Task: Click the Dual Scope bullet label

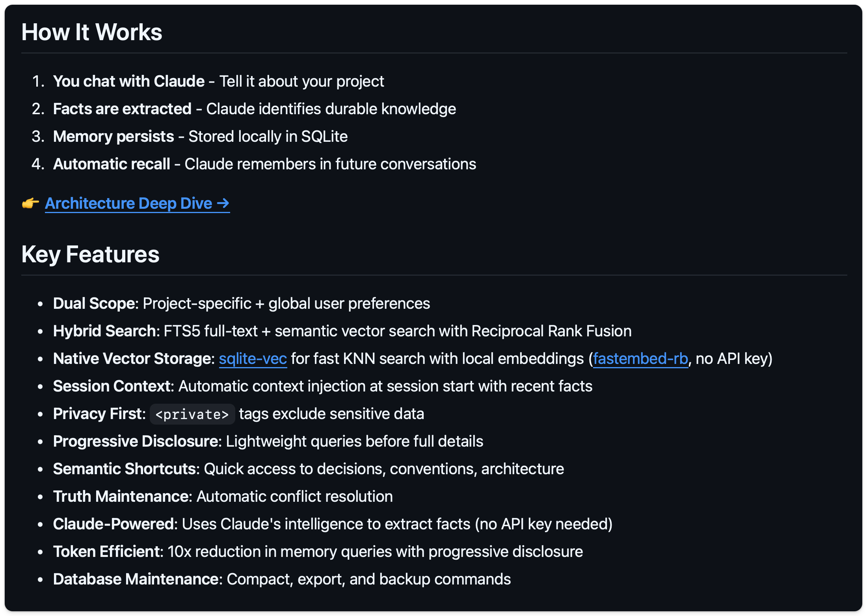Action: click(x=94, y=304)
